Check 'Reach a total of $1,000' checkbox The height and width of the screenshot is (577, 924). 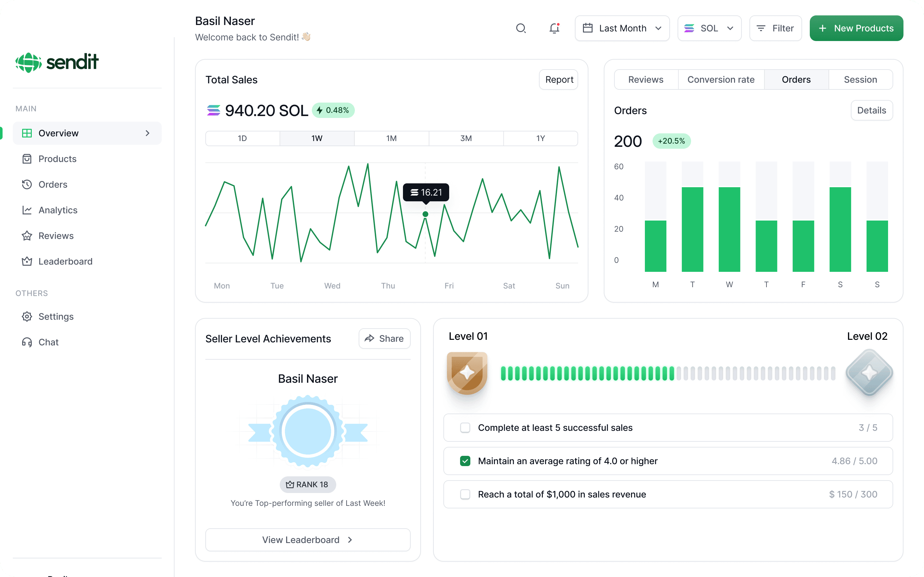(x=465, y=494)
